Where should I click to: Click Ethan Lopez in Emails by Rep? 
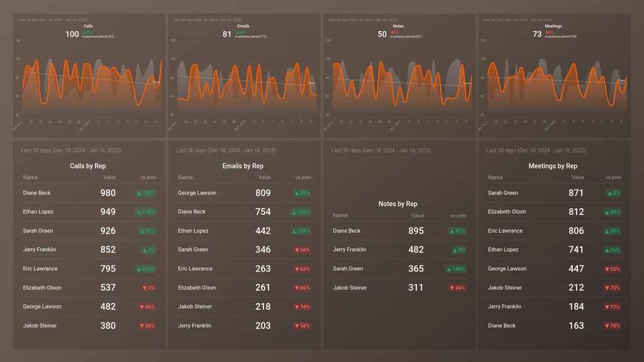pos(193,231)
